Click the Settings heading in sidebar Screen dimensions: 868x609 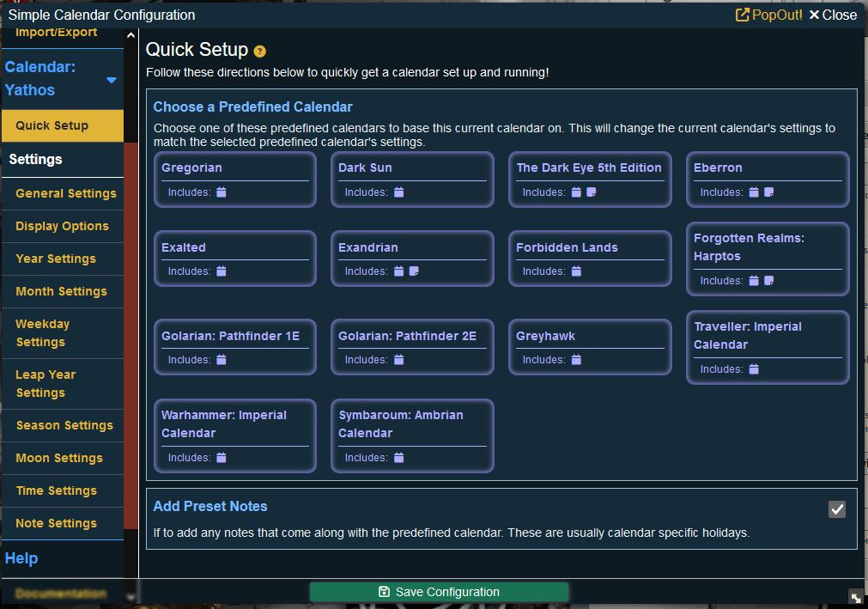coord(35,160)
